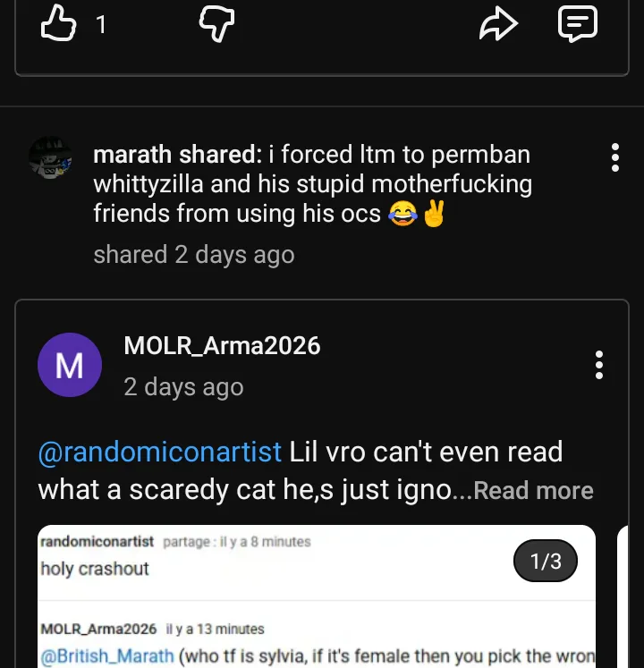This screenshot has height=668, width=644.
Task: Open the "2 days ago" post timestamp
Action: coord(183,387)
